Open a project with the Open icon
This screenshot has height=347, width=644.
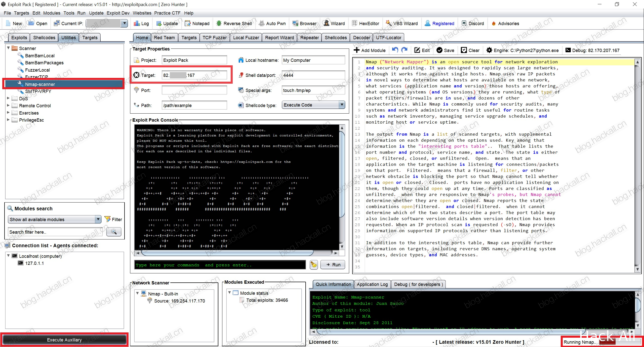(x=37, y=23)
